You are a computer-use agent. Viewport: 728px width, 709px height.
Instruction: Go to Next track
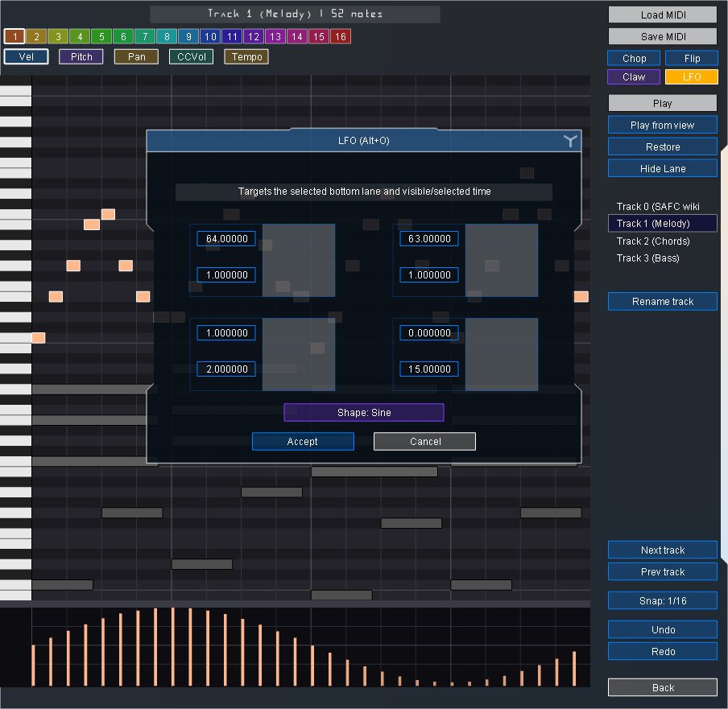(663, 550)
